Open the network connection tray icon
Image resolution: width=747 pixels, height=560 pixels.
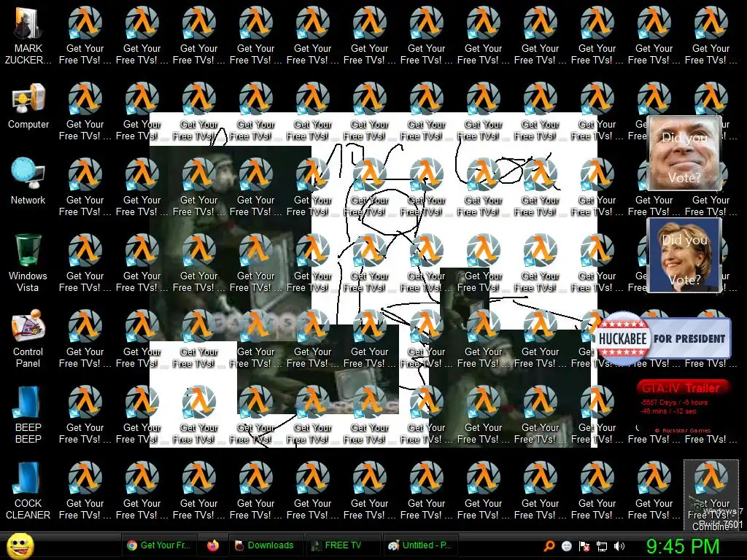pos(602,545)
